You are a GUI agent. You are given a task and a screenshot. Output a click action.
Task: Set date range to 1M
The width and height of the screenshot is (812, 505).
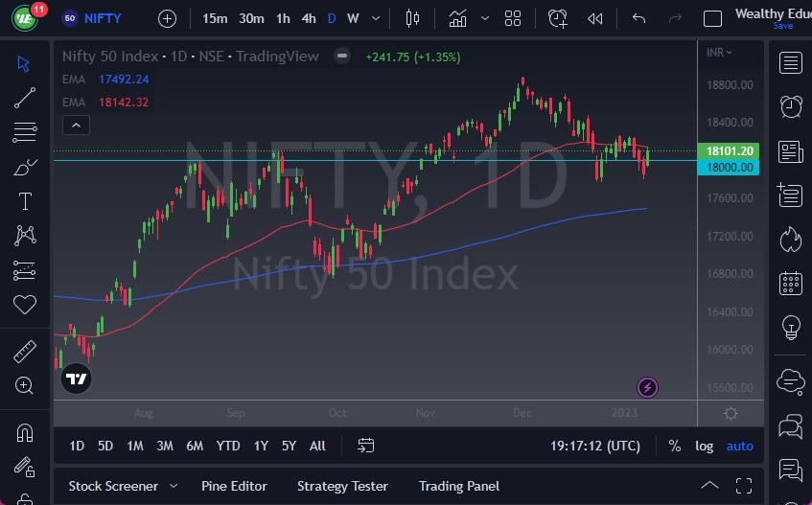[135, 446]
